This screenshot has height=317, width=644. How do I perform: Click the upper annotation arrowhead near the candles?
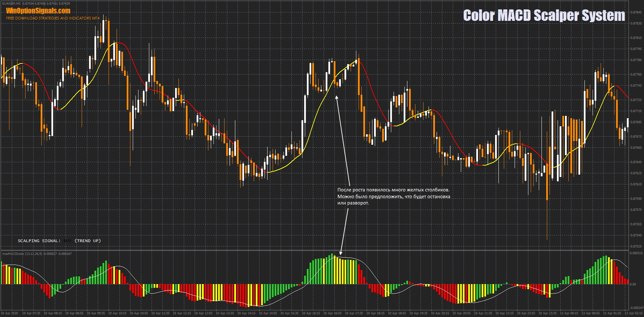[x=336, y=97]
